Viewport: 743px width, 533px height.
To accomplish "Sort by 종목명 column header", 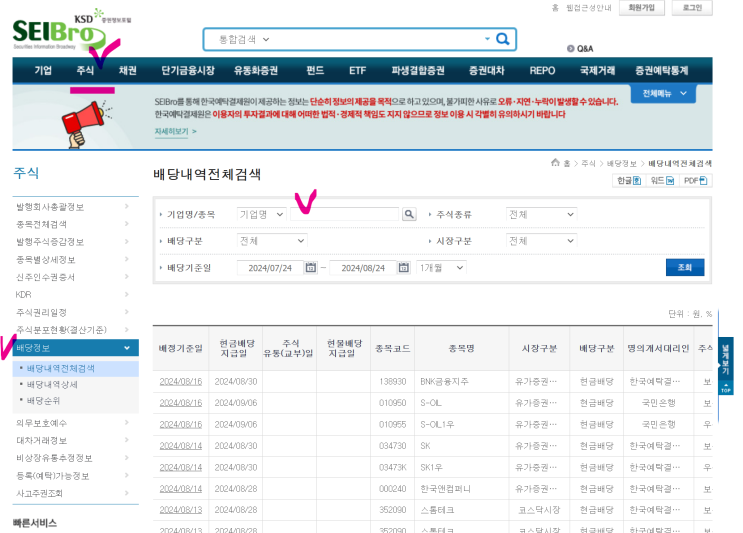I will click(461, 348).
